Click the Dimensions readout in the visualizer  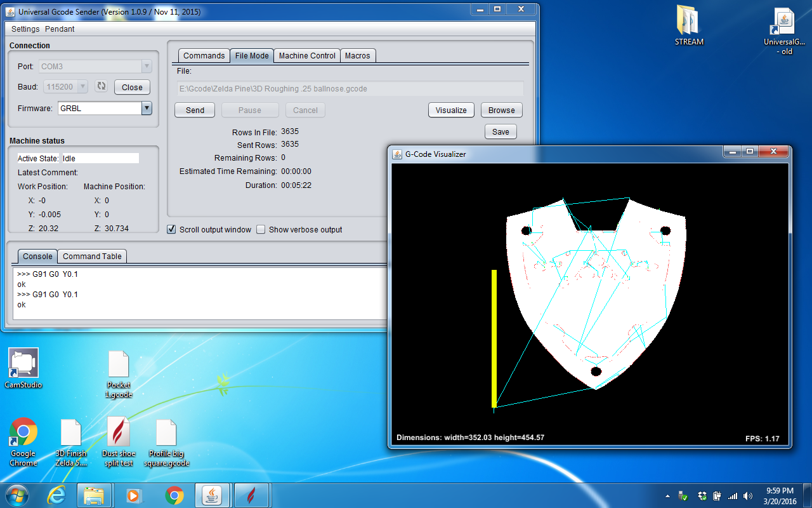(x=470, y=438)
